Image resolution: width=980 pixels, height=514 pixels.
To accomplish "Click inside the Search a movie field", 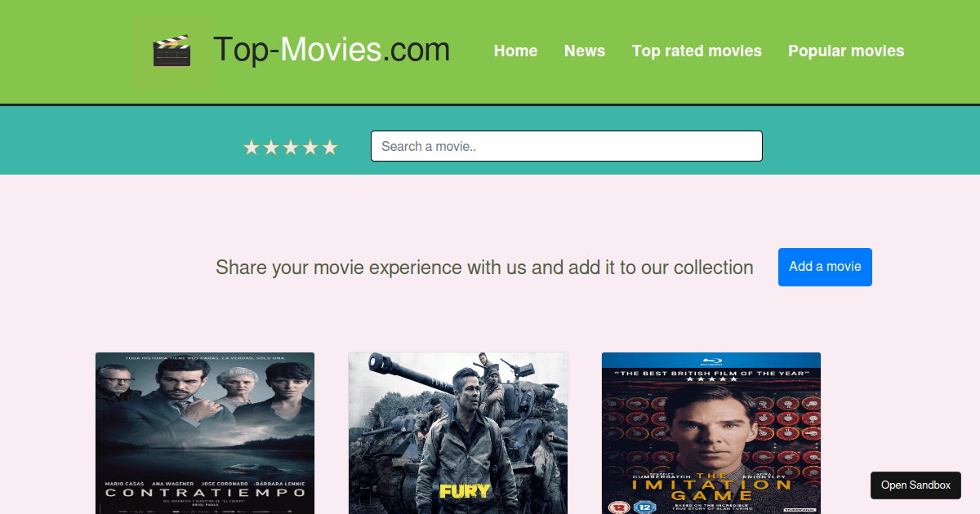I will 567,146.
